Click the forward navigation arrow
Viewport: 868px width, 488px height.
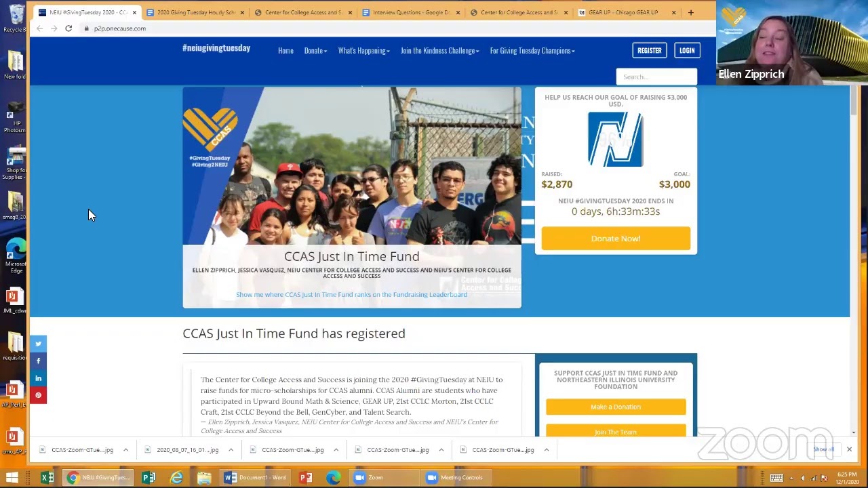[x=54, y=28]
